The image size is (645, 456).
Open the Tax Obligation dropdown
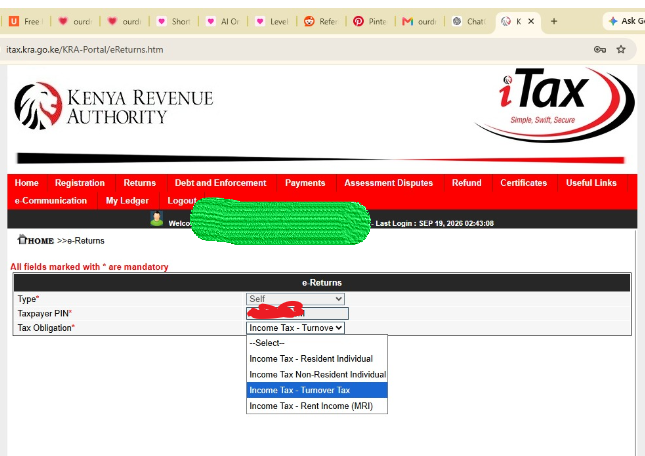295,328
